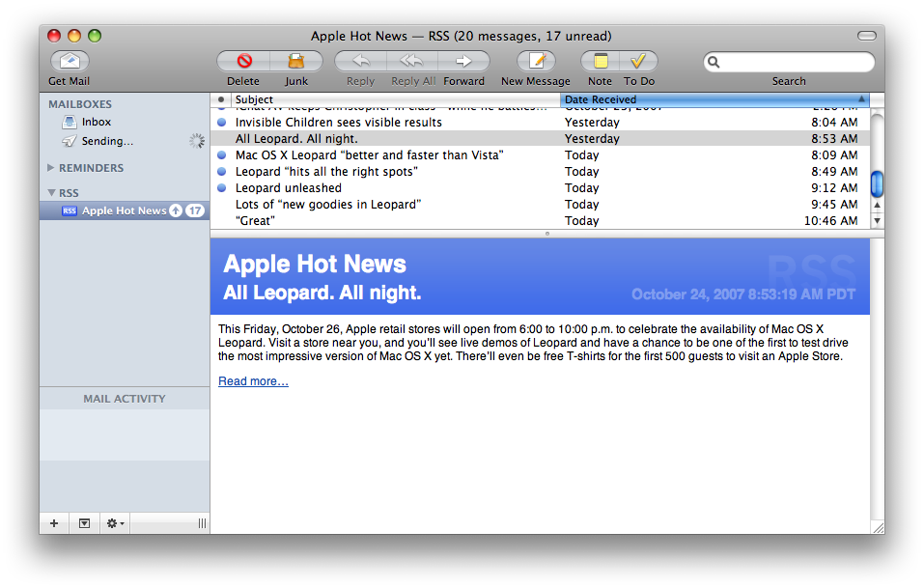This screenshot has width=924, height=588.
Task: Compose a New Message
Action: click(x=536, y=61)
